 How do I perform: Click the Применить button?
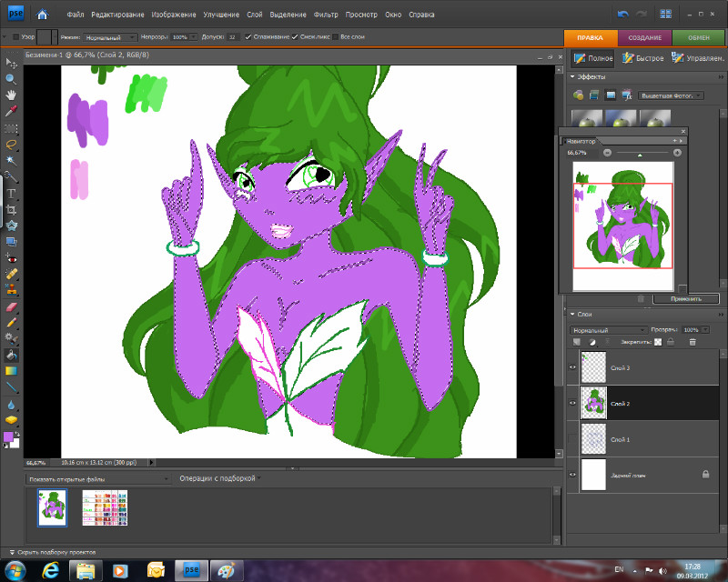[685, 298]
